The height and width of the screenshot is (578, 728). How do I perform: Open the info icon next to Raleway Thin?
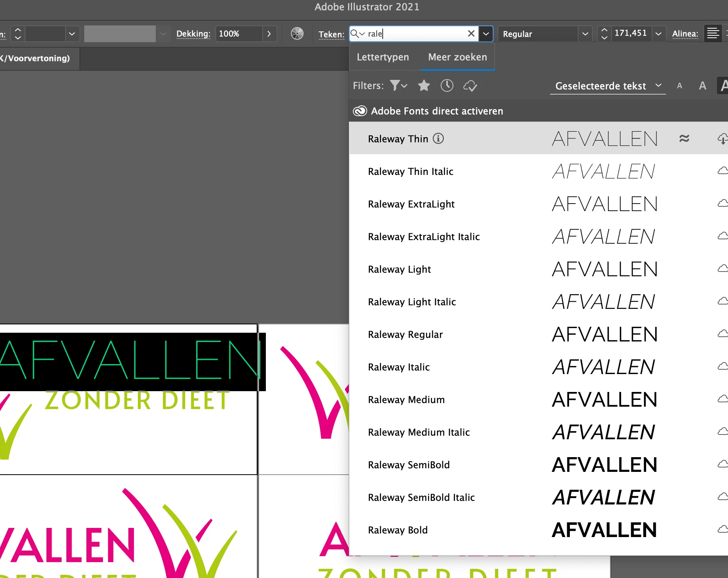pos(438,138)
